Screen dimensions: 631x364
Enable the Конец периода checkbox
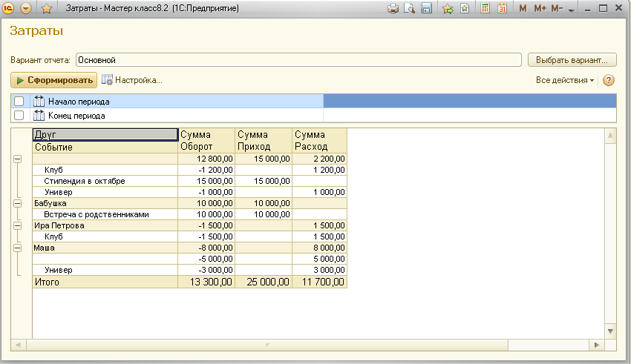[19, 116]
